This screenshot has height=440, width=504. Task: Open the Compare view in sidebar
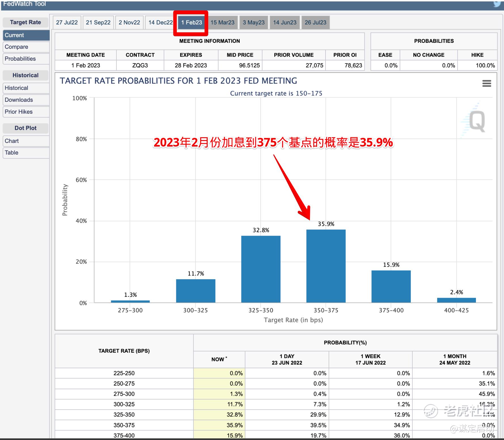click(x=26, y=47)
